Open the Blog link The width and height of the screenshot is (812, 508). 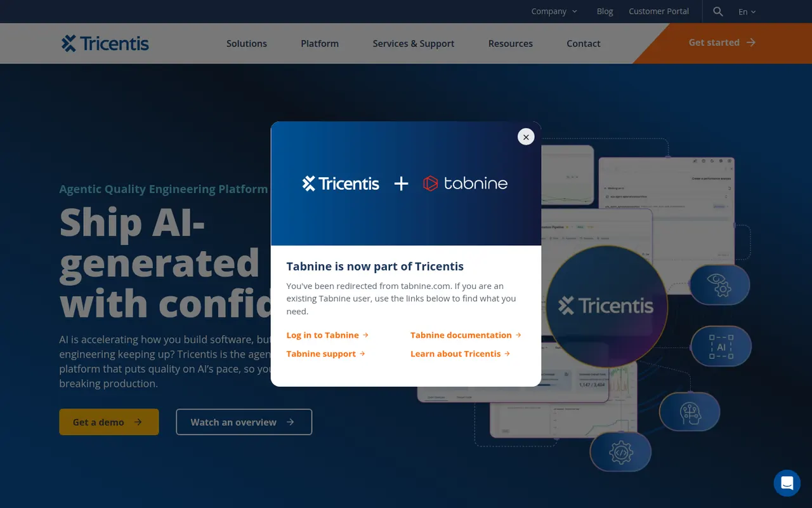(x=605, y=11)
